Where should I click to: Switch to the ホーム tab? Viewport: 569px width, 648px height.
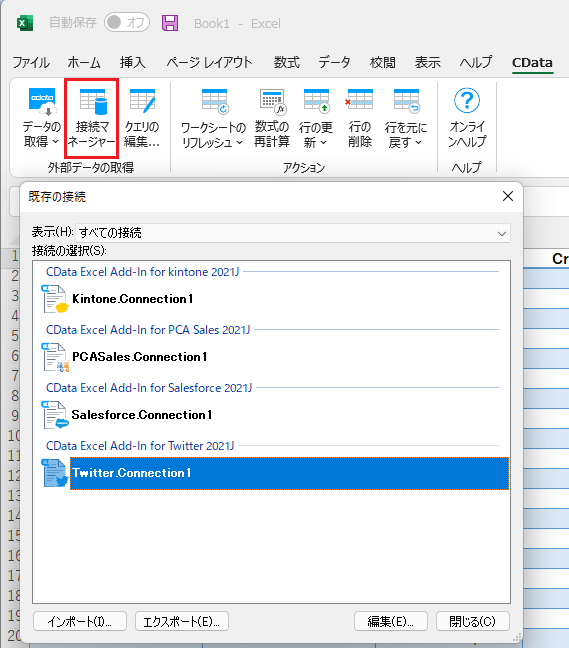point(84,63)
